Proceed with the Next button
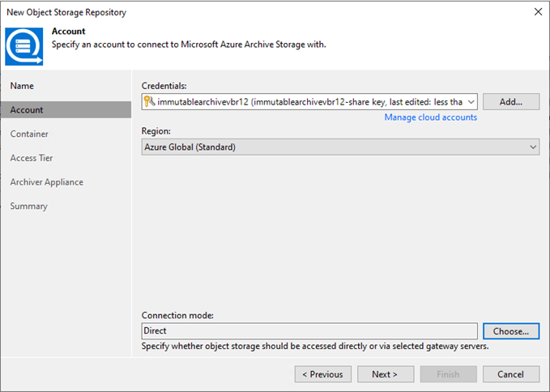 pyautogui.click(x=386, y=374)
